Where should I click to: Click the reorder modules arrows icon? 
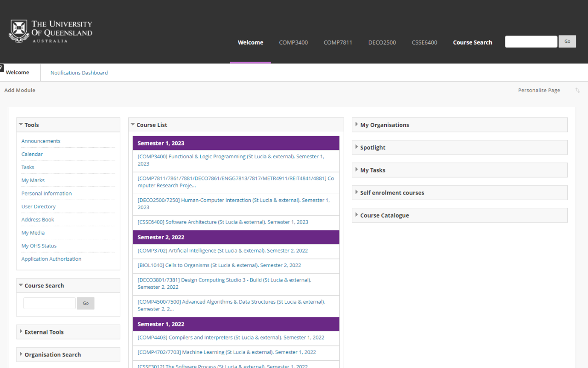click(x=578, y=90)
